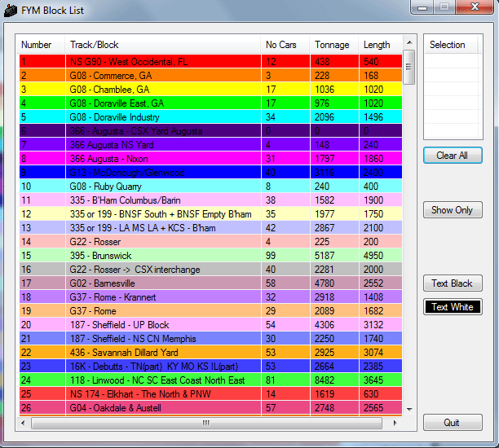Click the Tonnage column header

(333, 45)
